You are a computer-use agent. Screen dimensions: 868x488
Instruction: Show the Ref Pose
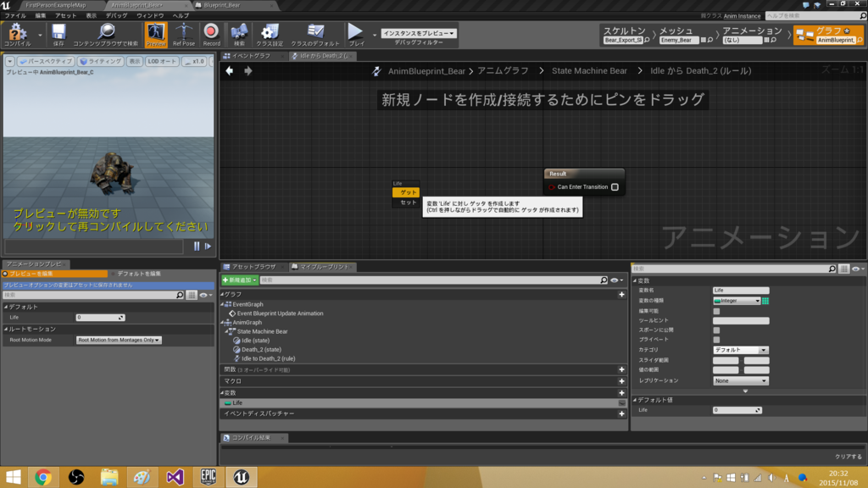click(184, 34)
